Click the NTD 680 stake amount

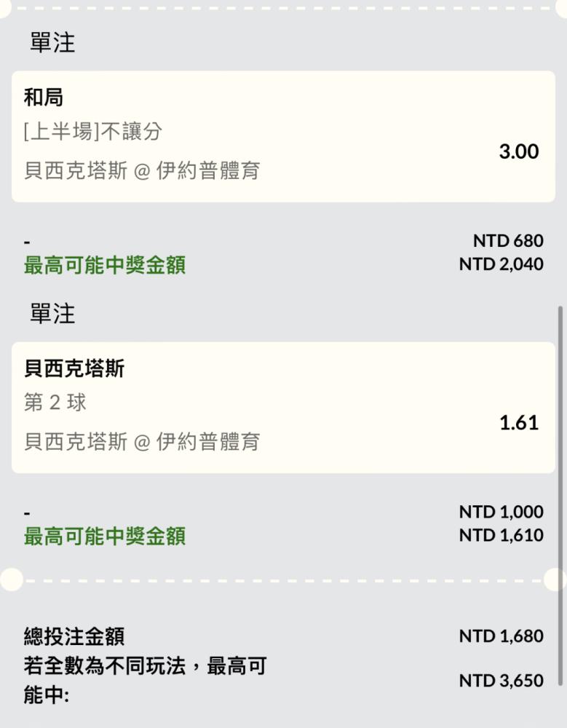click(508, 241)
